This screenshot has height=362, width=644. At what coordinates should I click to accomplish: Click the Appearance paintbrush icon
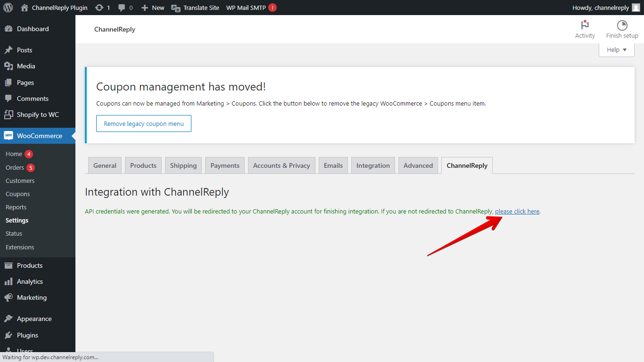pyautogui.click(x=8, y=319)
